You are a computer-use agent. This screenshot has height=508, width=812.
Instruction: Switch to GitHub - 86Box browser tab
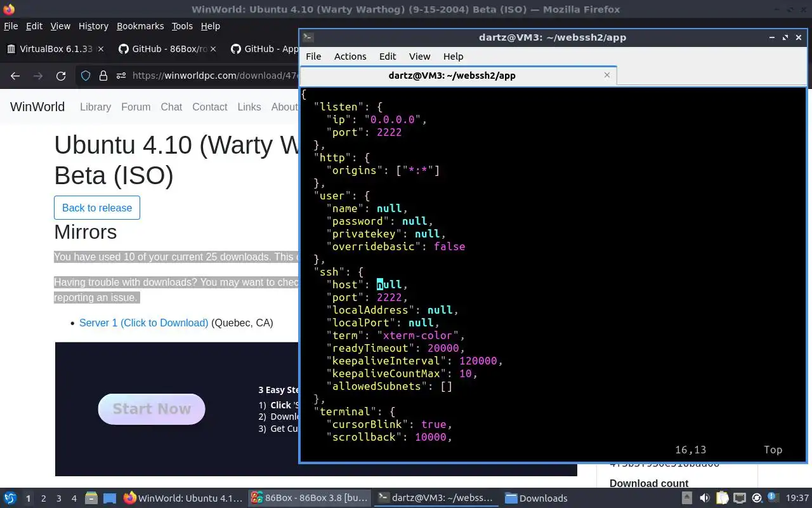167,49
